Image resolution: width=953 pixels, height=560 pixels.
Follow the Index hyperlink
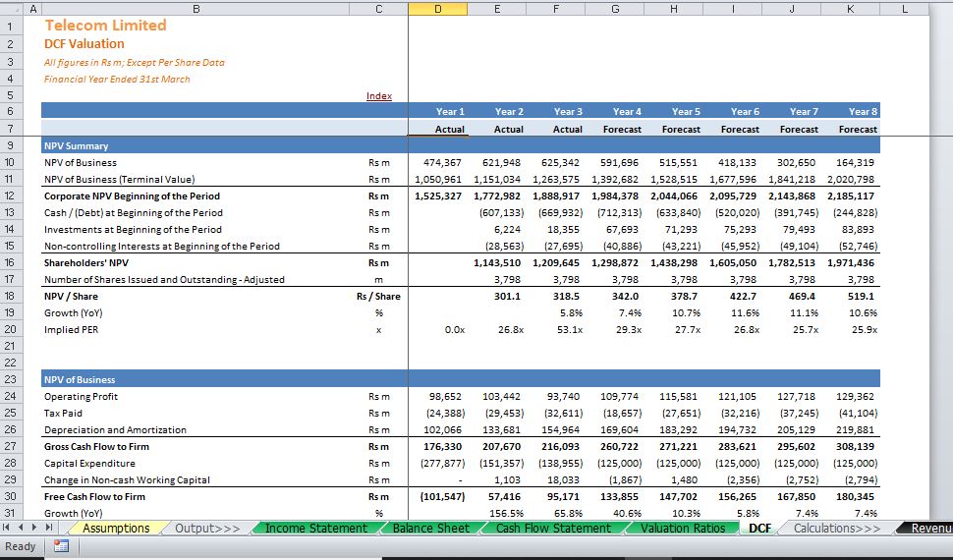click(378, 96)
